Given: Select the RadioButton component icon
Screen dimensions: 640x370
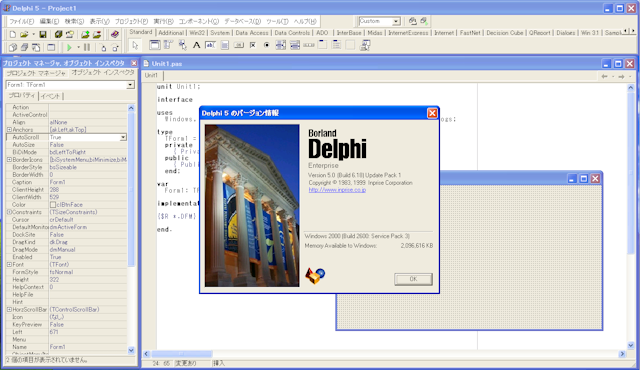Looking at the screenshot, I should [x=267, y=45].
